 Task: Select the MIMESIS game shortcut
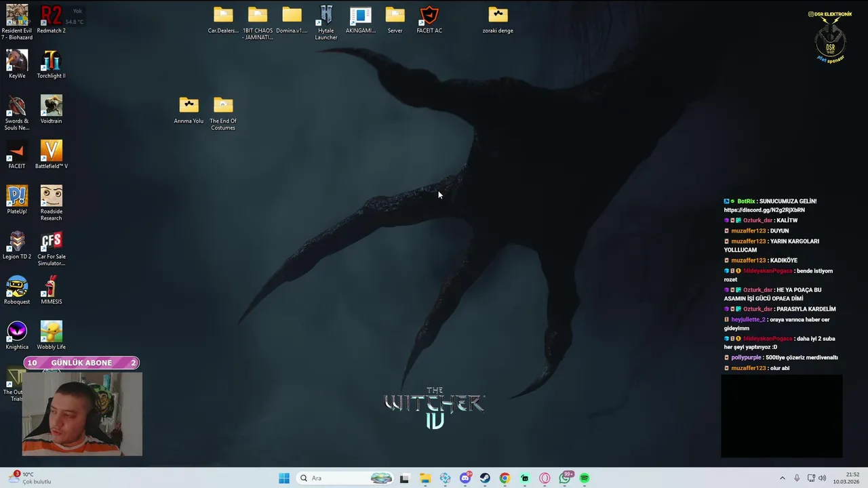tap(52, 290)
